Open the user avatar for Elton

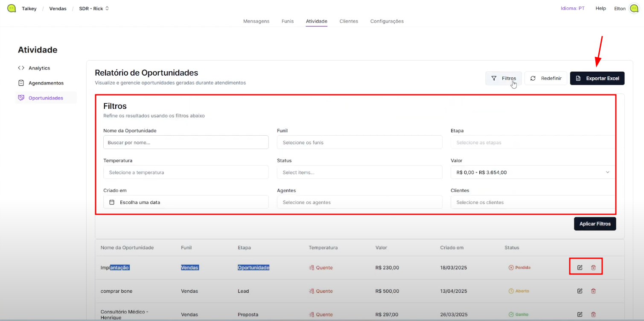(x=634, y=9)
